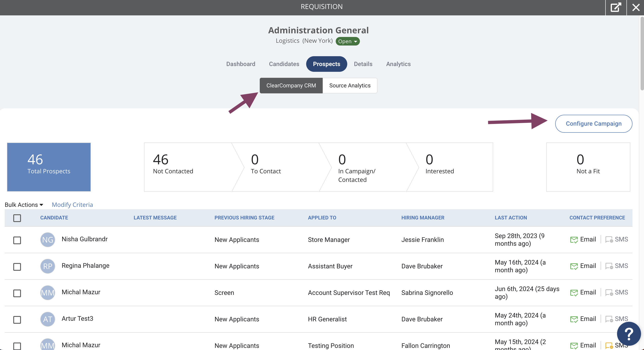Click the Sep 28th, 2023 date
Viewport: 644px width, 350px height.
click(x=519, y=240)
